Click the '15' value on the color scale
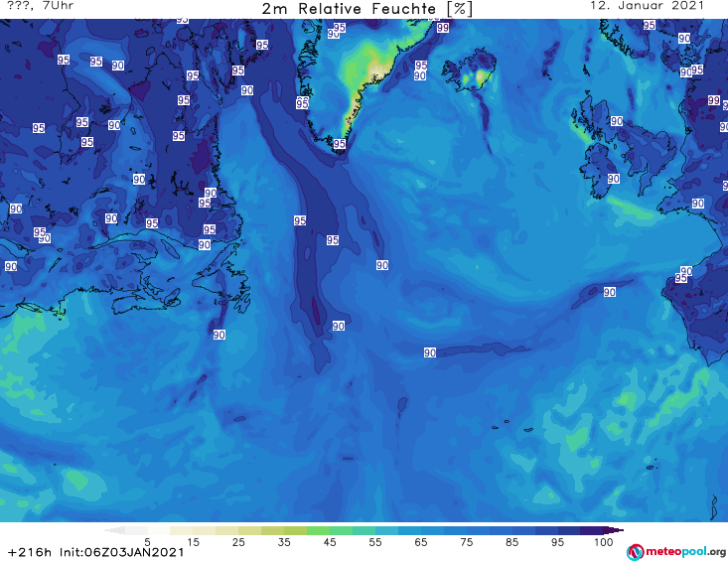This screenshot has width=728, height=562. click(x=193, y=542)
